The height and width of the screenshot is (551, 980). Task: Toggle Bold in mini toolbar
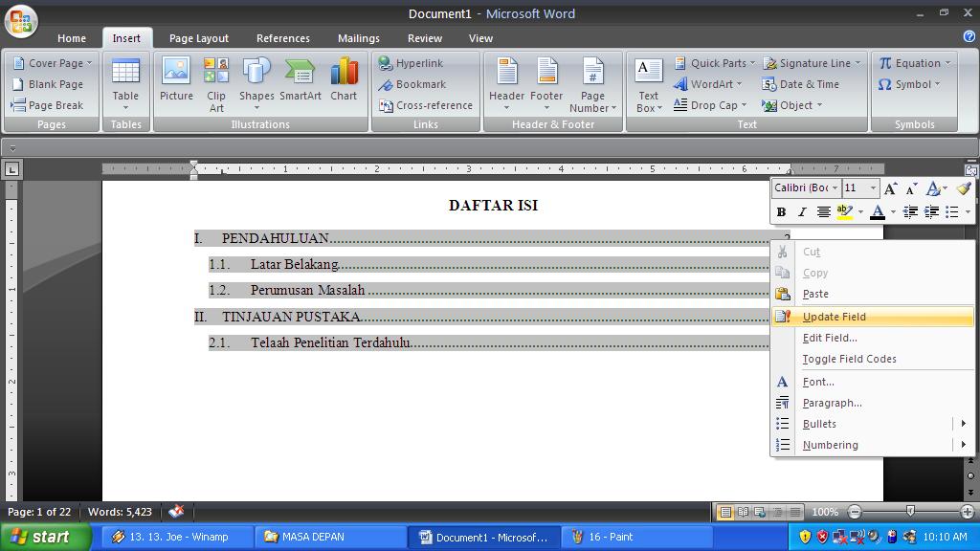click(x=781, y=212)
